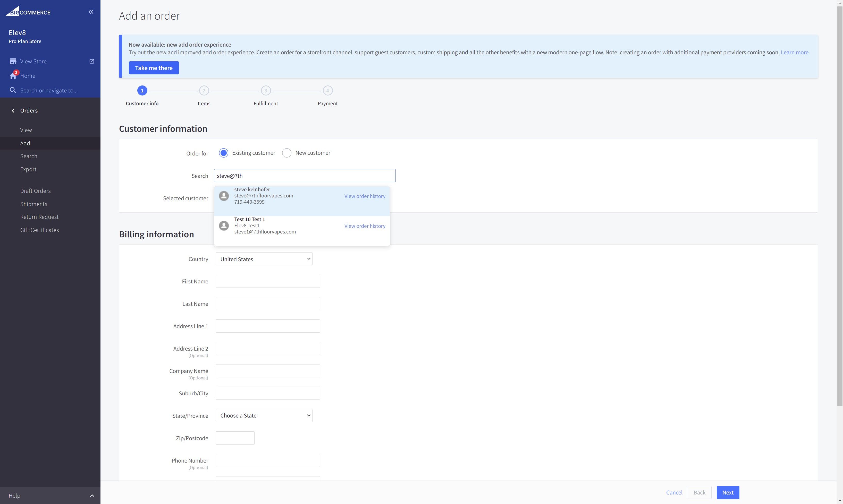This screenshot has height=504, width=843.
Task: Expand the Help panel chevron
Action: point(92,496)
